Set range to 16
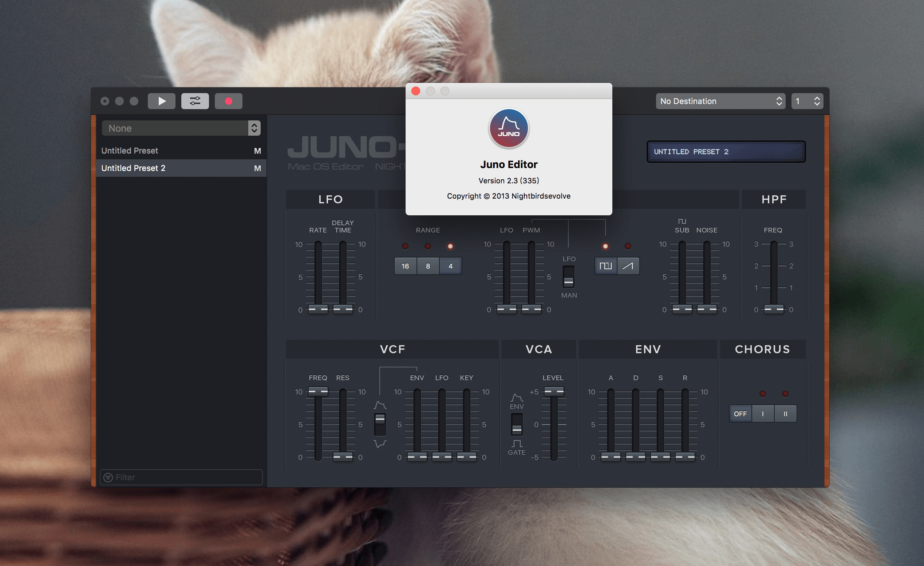 405,266
